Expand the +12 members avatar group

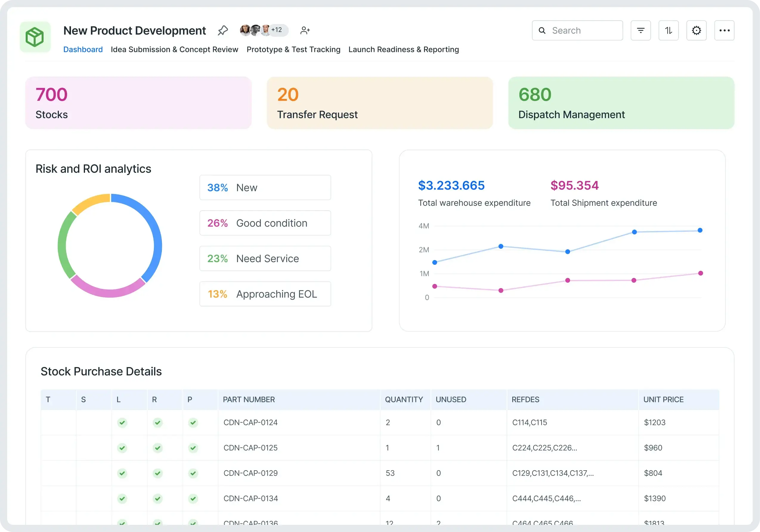point(277,30)
